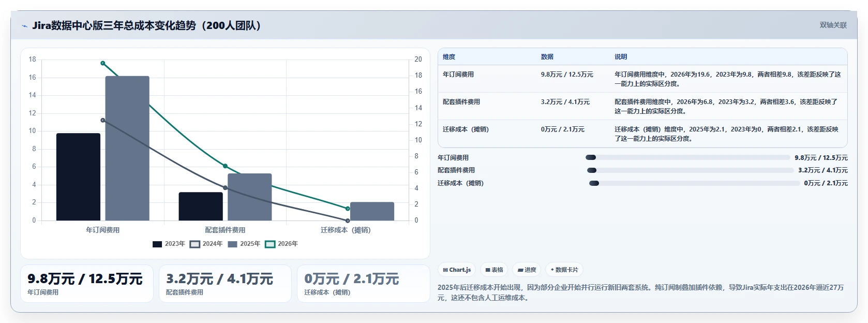Click the green 2026年 point above 迁移成本
Image resolution: width=868 pixels, height=323 pixels.
click(x=348, y=209)
